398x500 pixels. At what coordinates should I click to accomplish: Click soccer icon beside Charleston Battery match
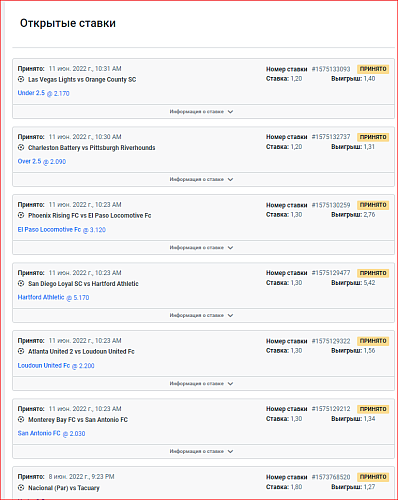coord(21,147)
